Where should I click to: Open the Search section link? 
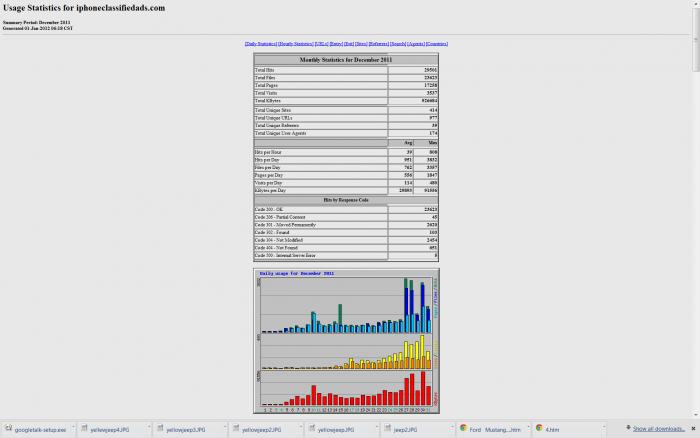tap(398, 44)
